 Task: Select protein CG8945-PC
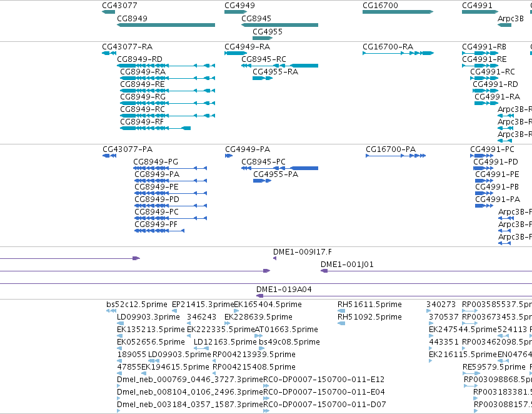tap(263, 162)
